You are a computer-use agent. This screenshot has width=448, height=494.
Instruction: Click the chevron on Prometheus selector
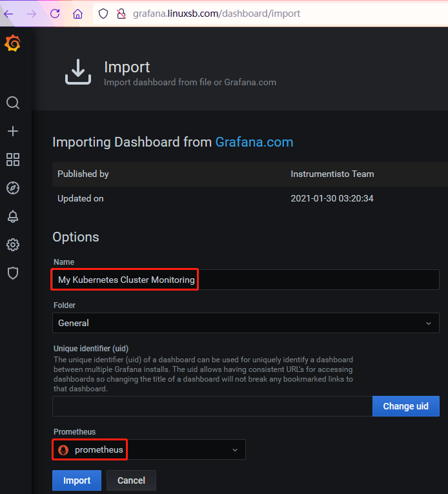[x=235, y=449]
